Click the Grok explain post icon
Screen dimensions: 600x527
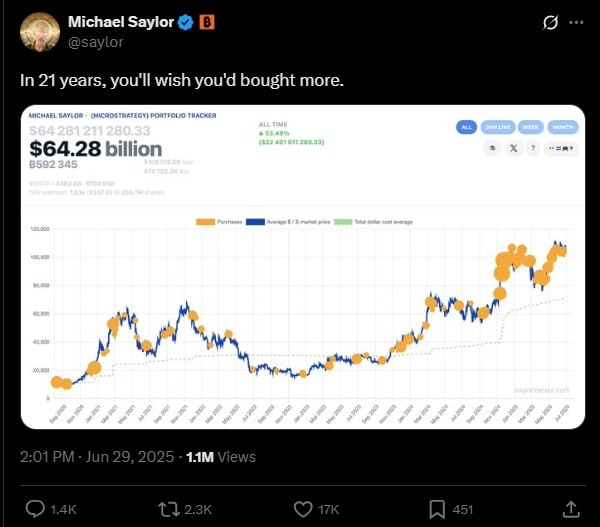[548, 22]
